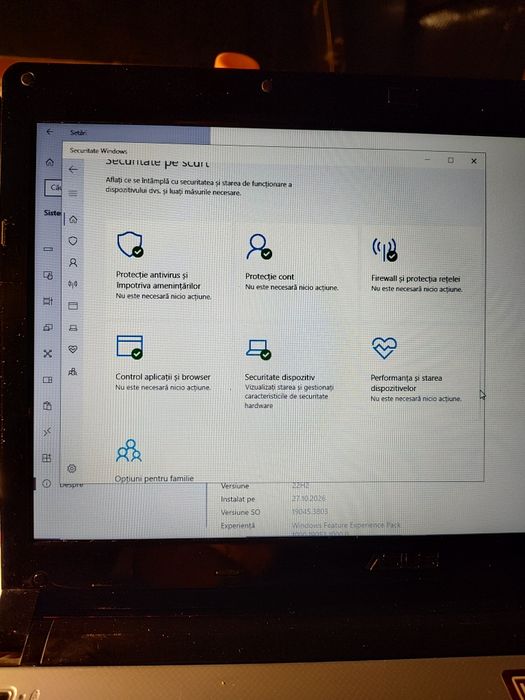Click Experiență text in Setări window
This screenshot has height=700, width=525.
(x=238, y=526)
